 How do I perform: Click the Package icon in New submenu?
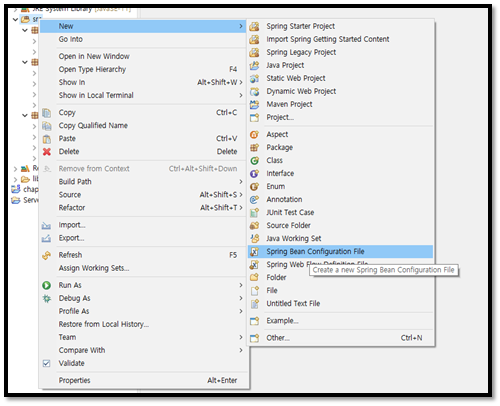(254, 147)
